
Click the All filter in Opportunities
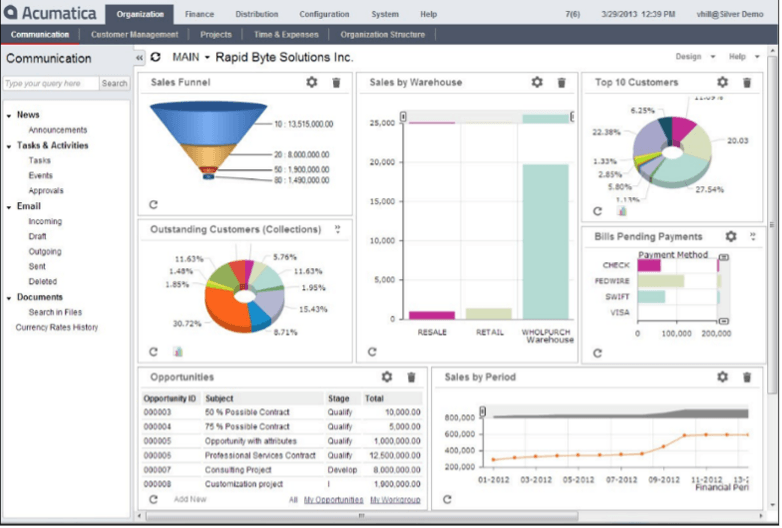tap(293, 500)
